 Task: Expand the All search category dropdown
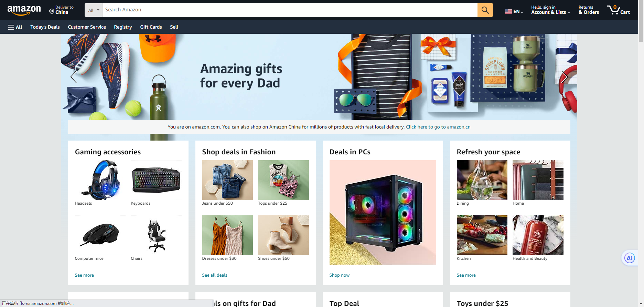coord(94,10)
